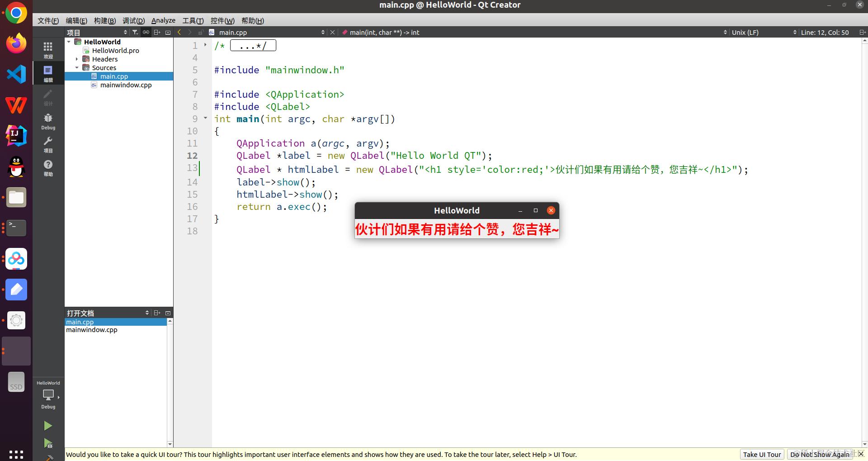Open the 调试(D) menu
This screenshot has height=461, width=868.
(x=133, y=20)
